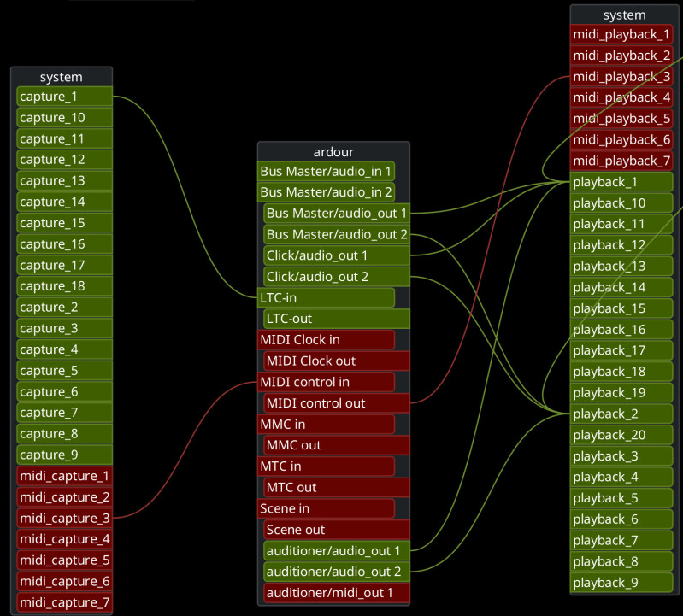
Task: Click the capture_7 port
Action: click(x=64, y=413)
